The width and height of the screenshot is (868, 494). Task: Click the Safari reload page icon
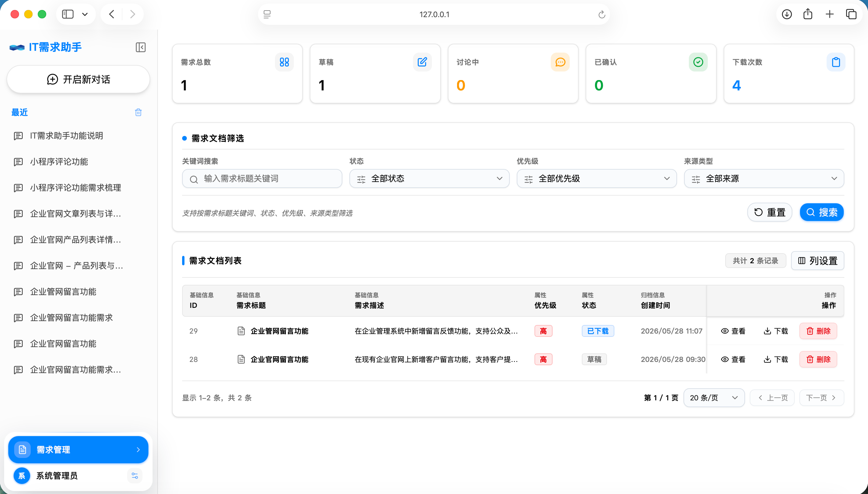pyautogui.click(x=602, y=14)
